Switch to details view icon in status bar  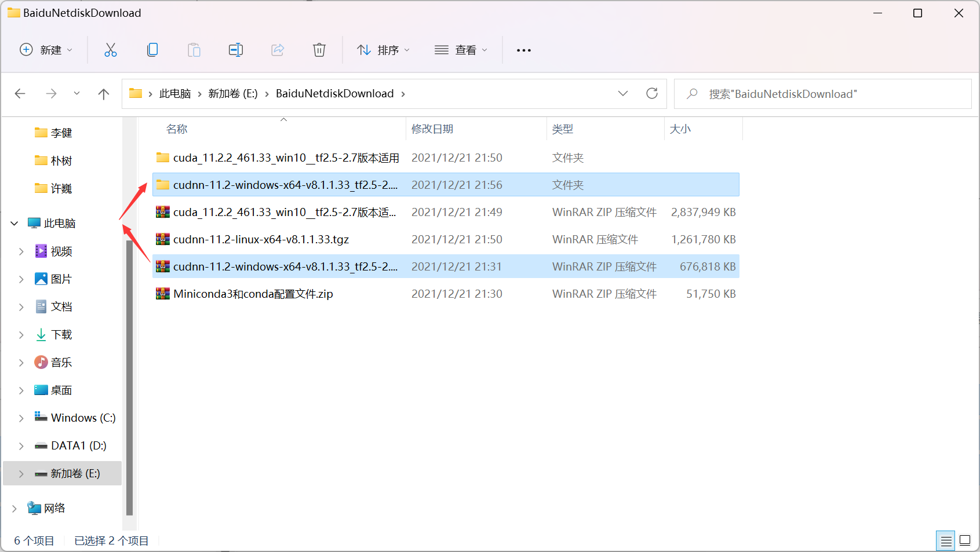946,541
